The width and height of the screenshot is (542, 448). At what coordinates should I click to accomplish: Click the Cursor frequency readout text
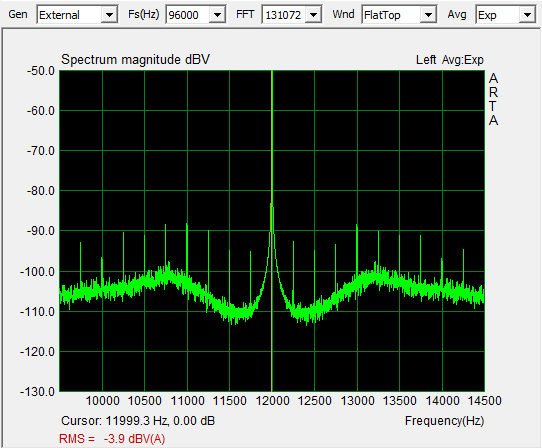138,421
